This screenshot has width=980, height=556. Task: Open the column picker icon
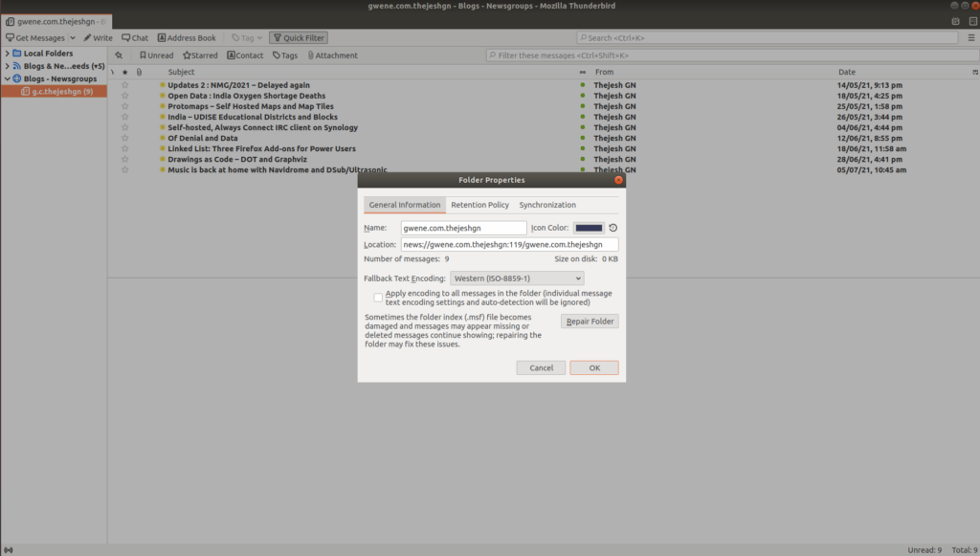[x=975, y=72]
